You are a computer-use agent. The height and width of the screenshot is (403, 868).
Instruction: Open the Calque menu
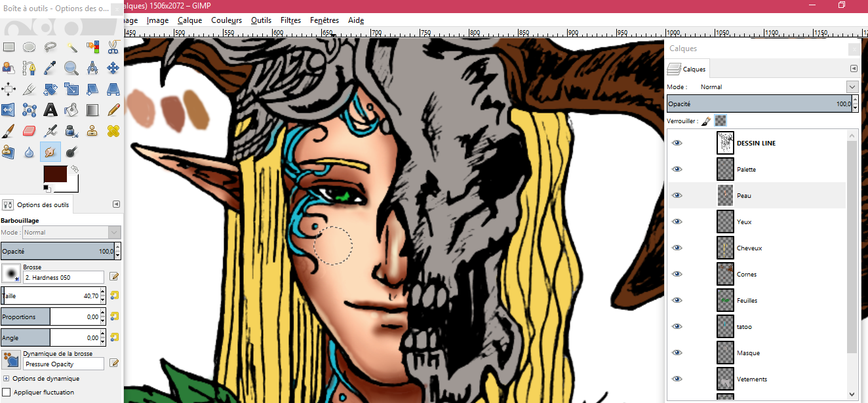tap(189, 20)
